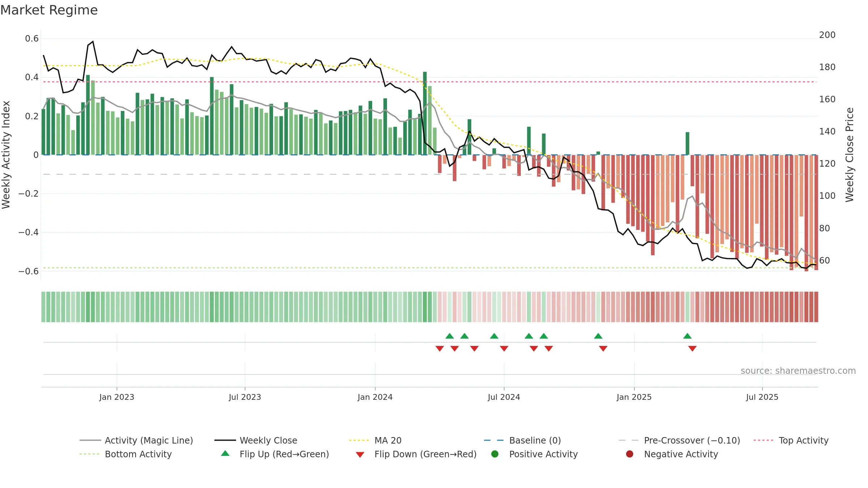Click the source: sharemaestro.com text
This screenshot has height=488, width=868.
pos(798,371)
